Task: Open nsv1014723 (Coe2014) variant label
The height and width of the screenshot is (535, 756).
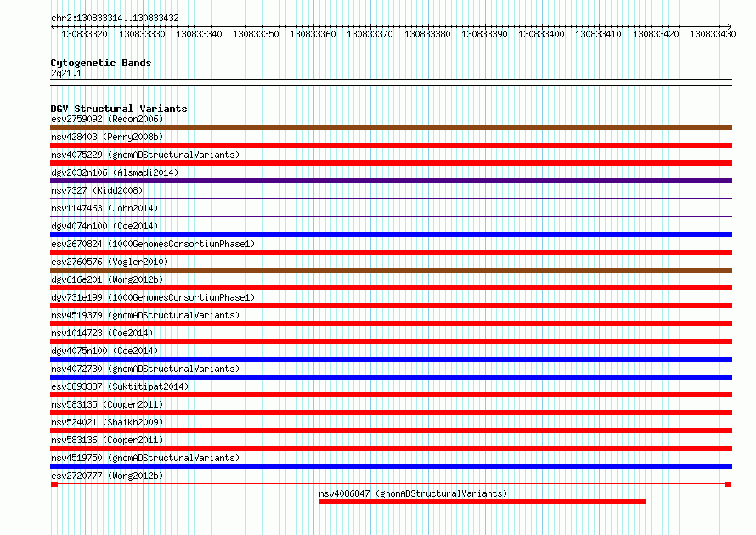Action: click(102, 333)
